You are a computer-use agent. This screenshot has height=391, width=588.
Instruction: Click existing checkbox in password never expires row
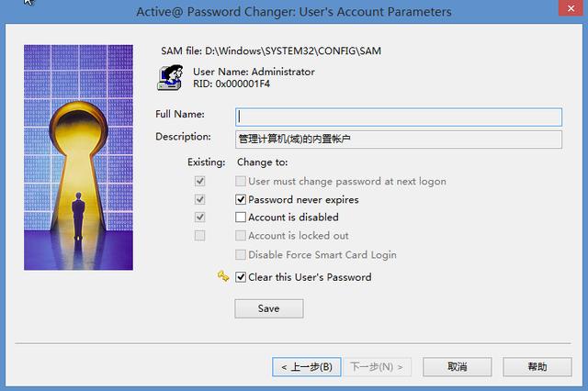tap(200, 199)
